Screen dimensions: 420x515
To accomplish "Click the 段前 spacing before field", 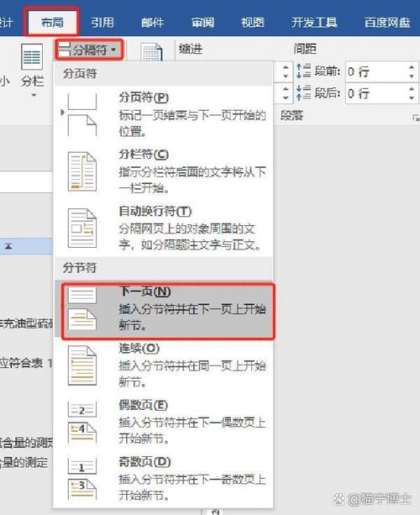I will pyautogui.click(x=375, y=71).
